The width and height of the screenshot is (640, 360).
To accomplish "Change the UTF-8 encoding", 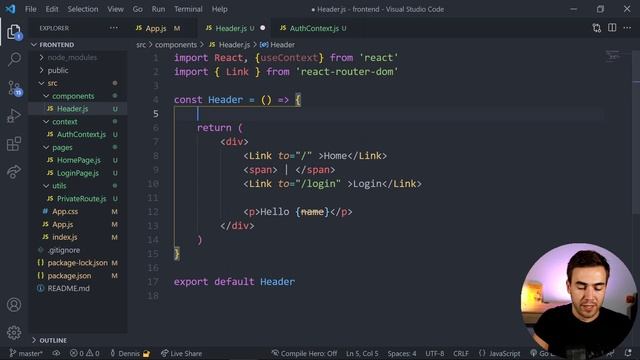I will [x=435, y=353].
